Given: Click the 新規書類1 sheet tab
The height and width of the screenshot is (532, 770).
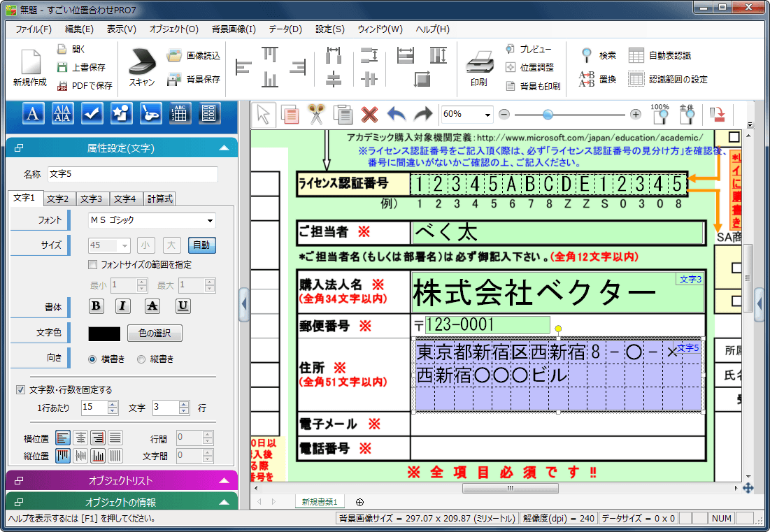Looking at the screenshot, I should [x=320, y=501].
